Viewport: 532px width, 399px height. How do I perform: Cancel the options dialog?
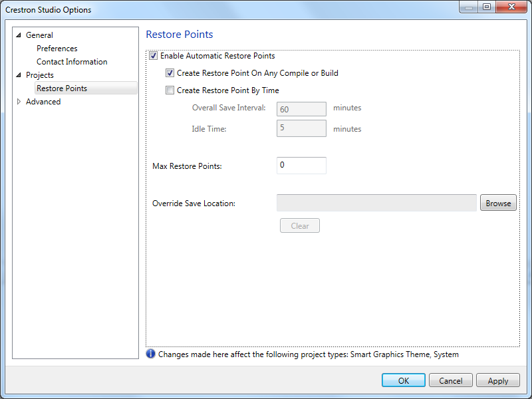[x=451, y=380]
